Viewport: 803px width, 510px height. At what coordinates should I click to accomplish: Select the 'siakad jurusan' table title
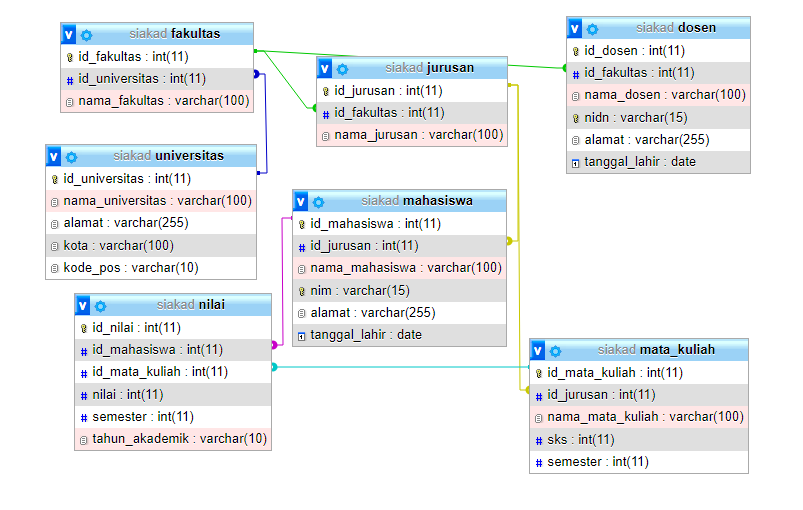[430, 68]
